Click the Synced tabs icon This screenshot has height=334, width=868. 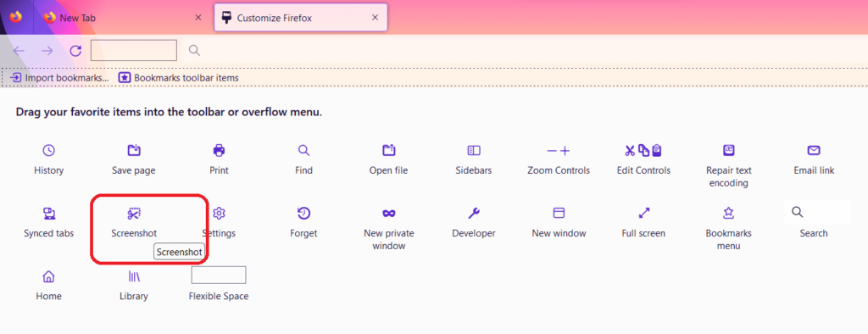tap(48, 214)
